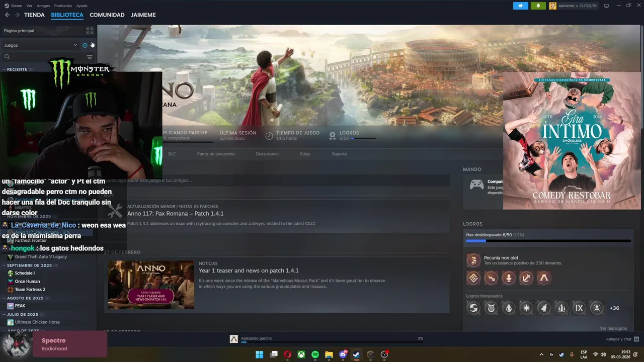Image resolution: width=644 pixels, height=362 pixels.
Task: Click the Aplicando parche download status
Action: pos(256,338)
